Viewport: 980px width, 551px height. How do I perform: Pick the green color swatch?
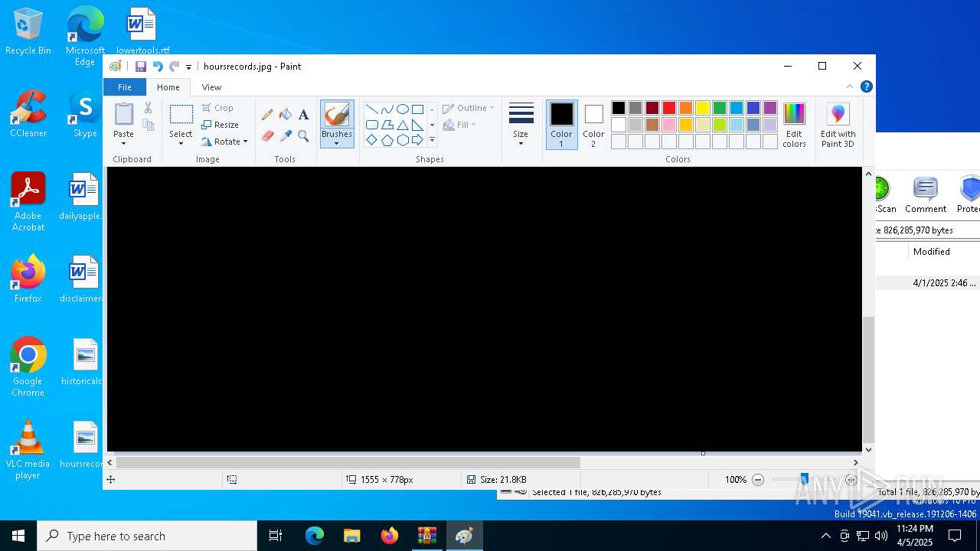pyautogui.click(x=720, y=108)
